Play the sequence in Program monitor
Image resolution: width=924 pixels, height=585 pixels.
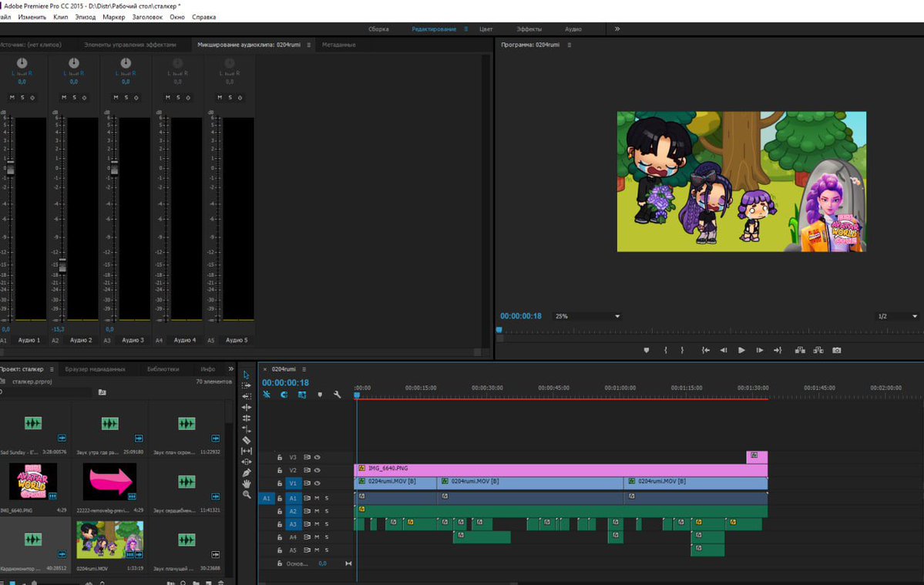tap(741, 350)
